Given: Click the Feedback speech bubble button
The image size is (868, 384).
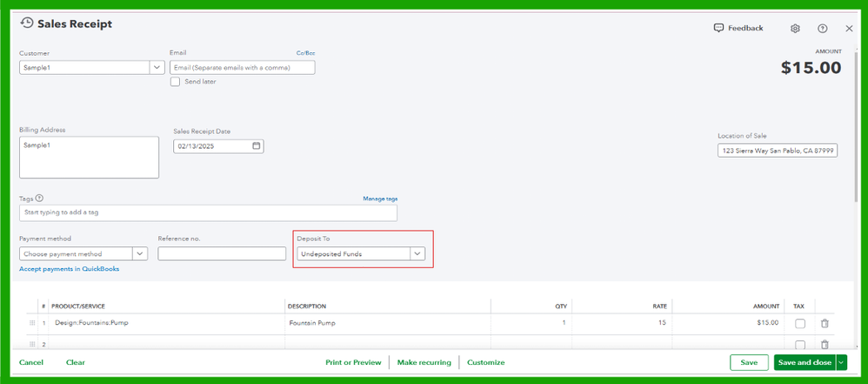Looking at the screenshot, I should (738, 28).
